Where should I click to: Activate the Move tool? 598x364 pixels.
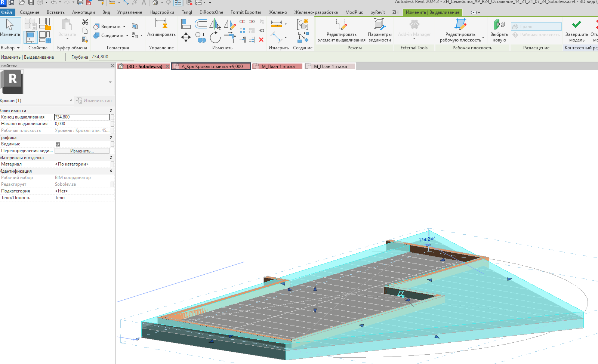pos(186,37)
